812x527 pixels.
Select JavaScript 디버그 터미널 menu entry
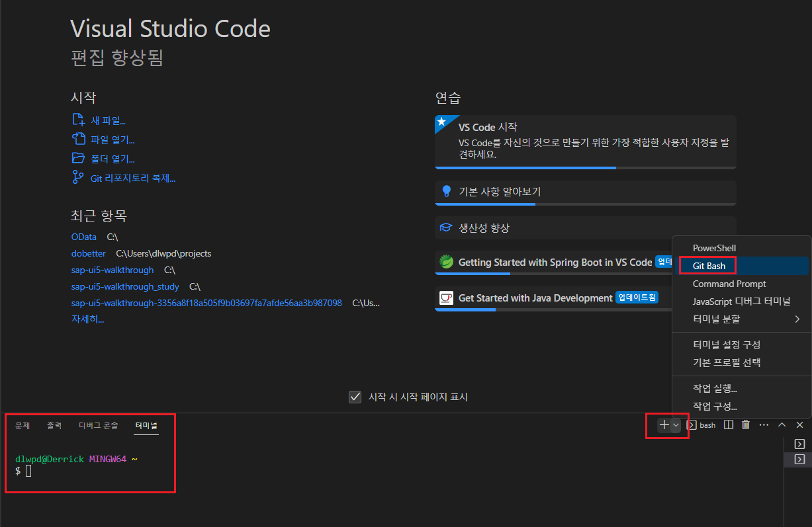tap(741, 301)
